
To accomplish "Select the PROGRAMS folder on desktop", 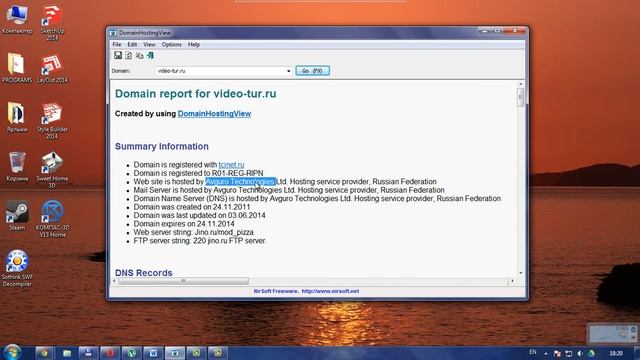I will tap(17, 68).
